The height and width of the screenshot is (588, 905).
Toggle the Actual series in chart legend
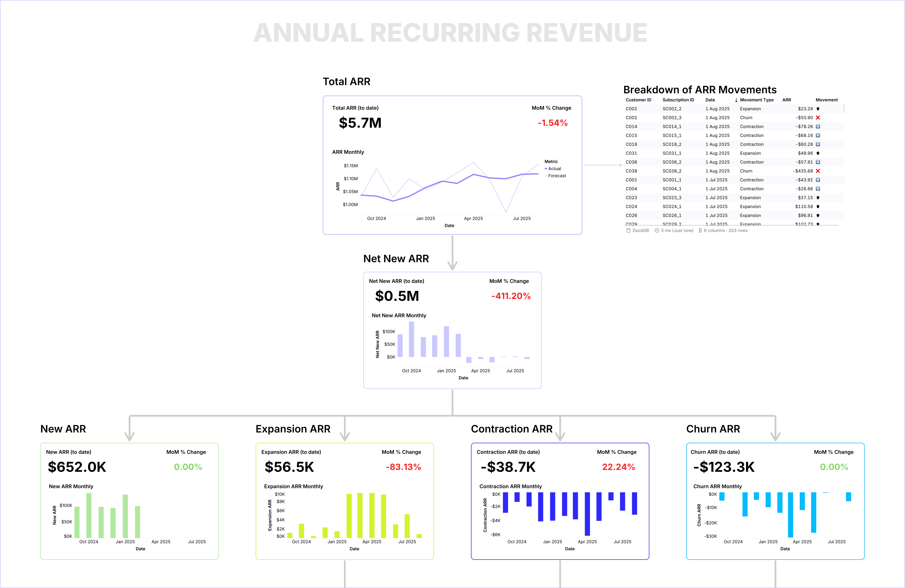(x=554, y=169)
